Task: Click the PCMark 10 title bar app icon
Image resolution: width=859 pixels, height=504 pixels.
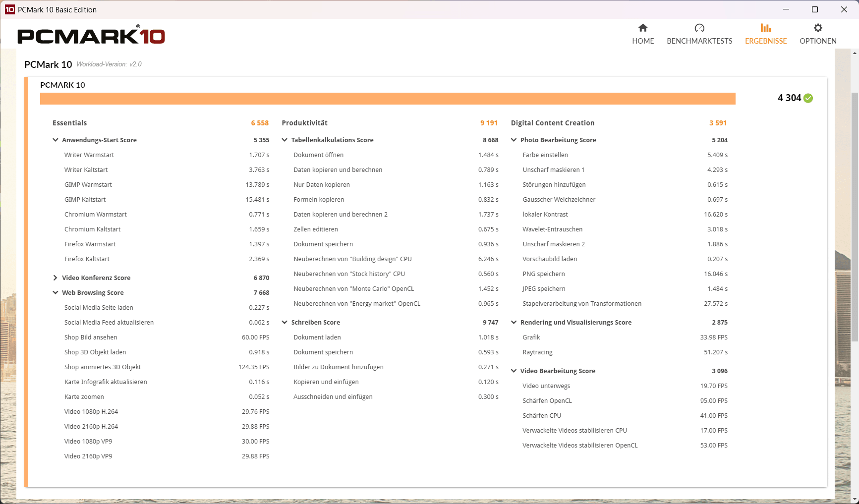Action: point(9,9)
